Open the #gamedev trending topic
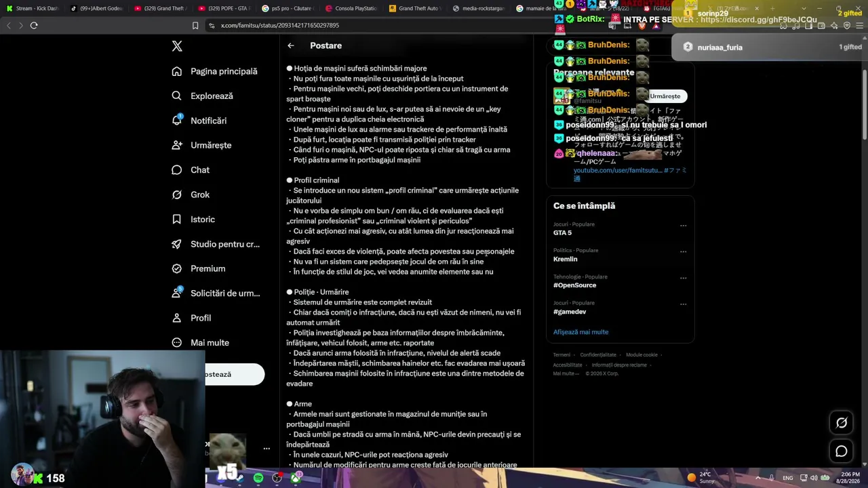Image resolution: width=868 pixels, height=488 pixels. point(569,312)
